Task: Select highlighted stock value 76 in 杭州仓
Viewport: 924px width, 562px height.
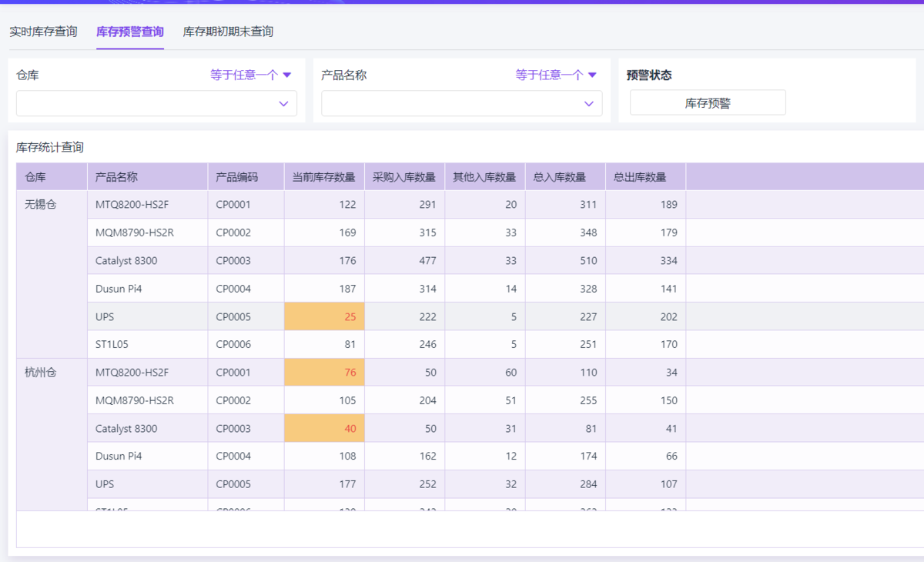Action: click(324, 373)
